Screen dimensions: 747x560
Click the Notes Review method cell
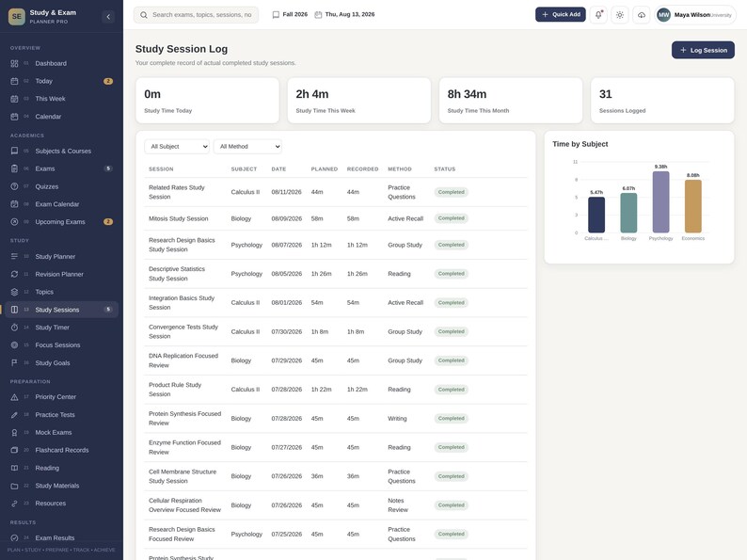[398, 505]
